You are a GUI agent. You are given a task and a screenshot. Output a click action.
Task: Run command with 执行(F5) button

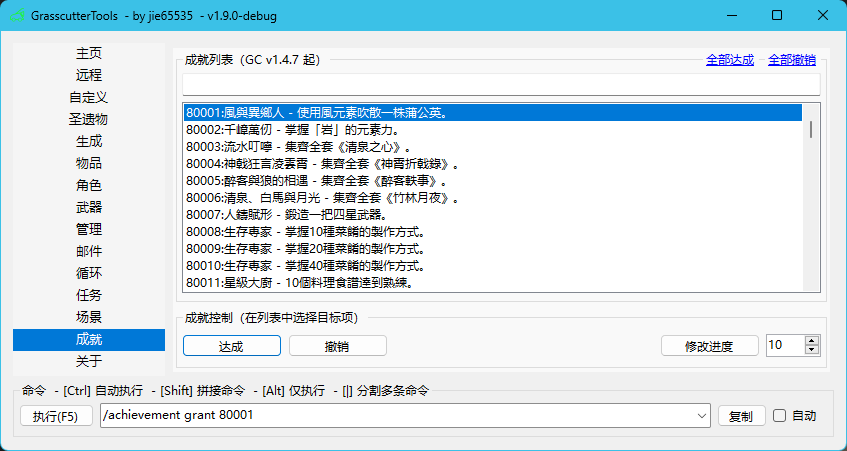click(x=56, y=416)
